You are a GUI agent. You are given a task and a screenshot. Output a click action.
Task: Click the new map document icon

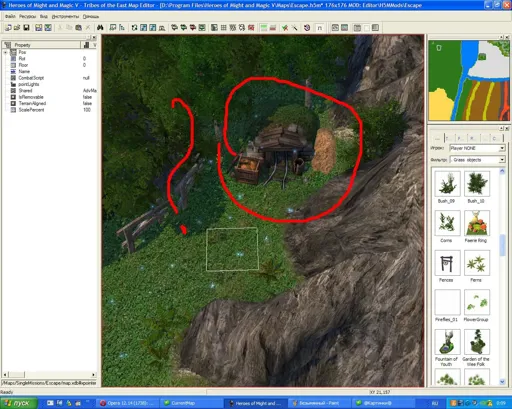pos(8,28)
